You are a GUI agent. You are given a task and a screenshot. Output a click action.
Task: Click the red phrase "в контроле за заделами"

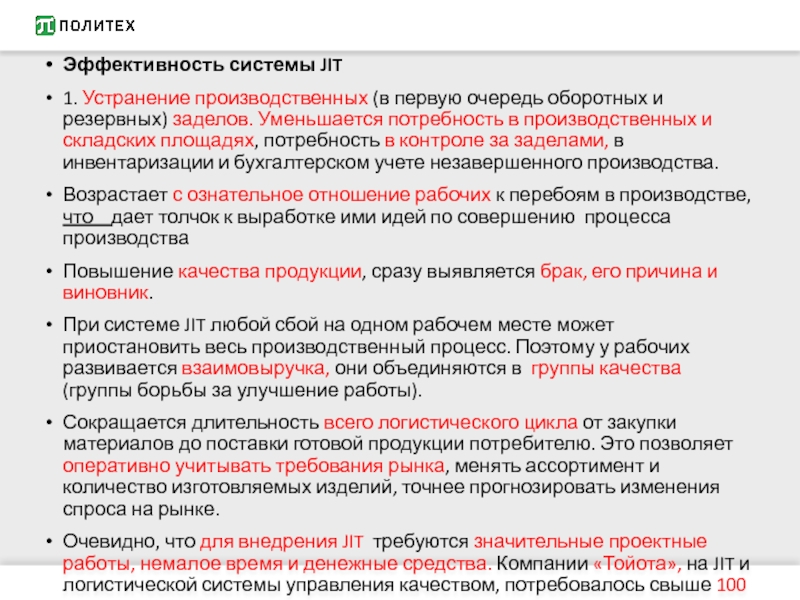pos(496,140)
